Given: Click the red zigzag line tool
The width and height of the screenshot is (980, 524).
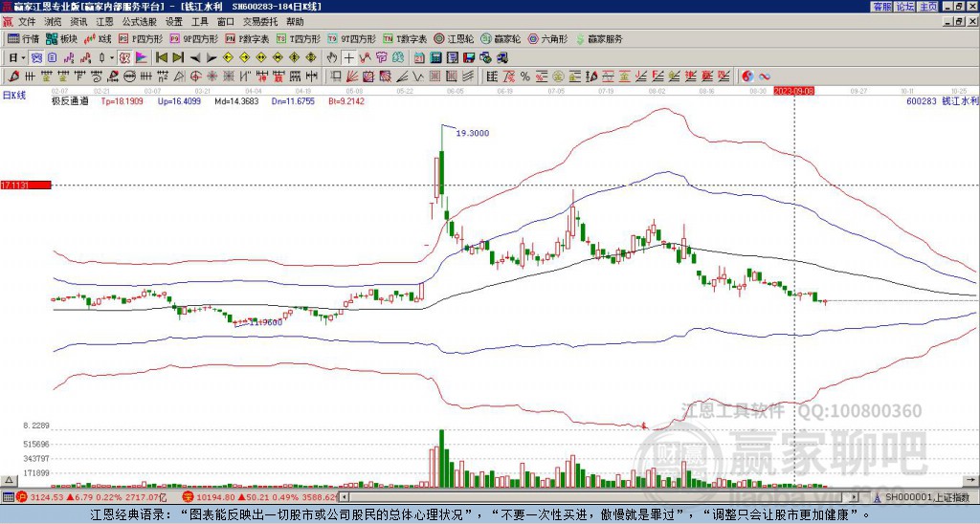Looking at the screenshot, I should 365,58.
